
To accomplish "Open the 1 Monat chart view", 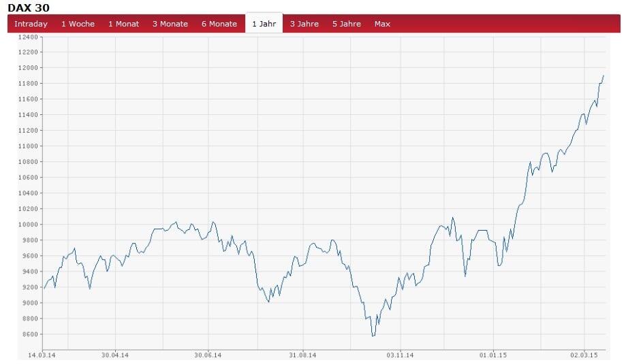I will click(123, 24).
